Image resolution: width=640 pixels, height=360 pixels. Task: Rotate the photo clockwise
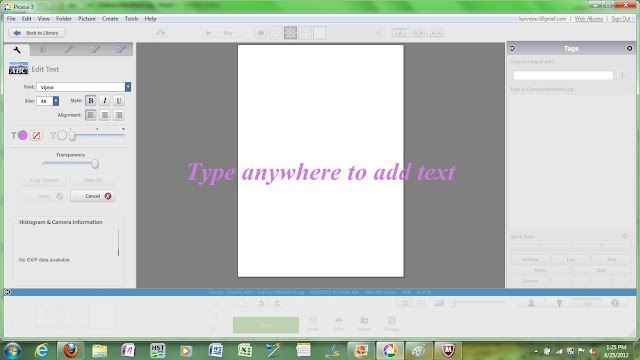point(277,303)
